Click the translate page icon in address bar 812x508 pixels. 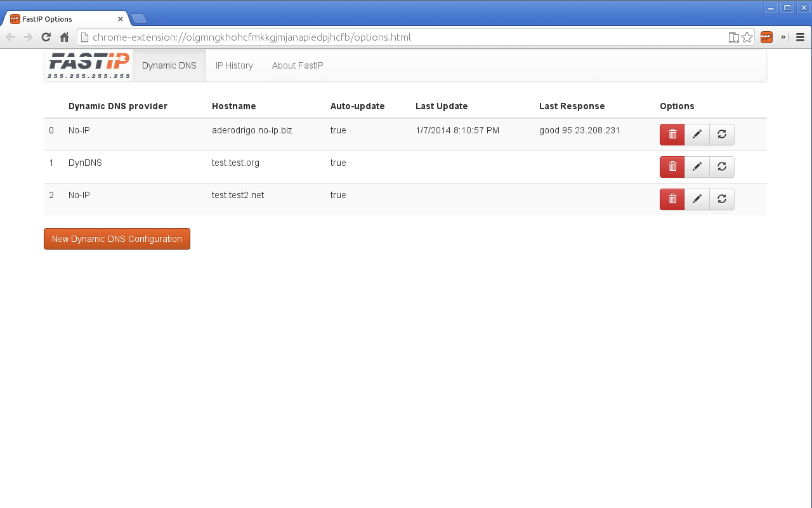[x=734, y=37]
